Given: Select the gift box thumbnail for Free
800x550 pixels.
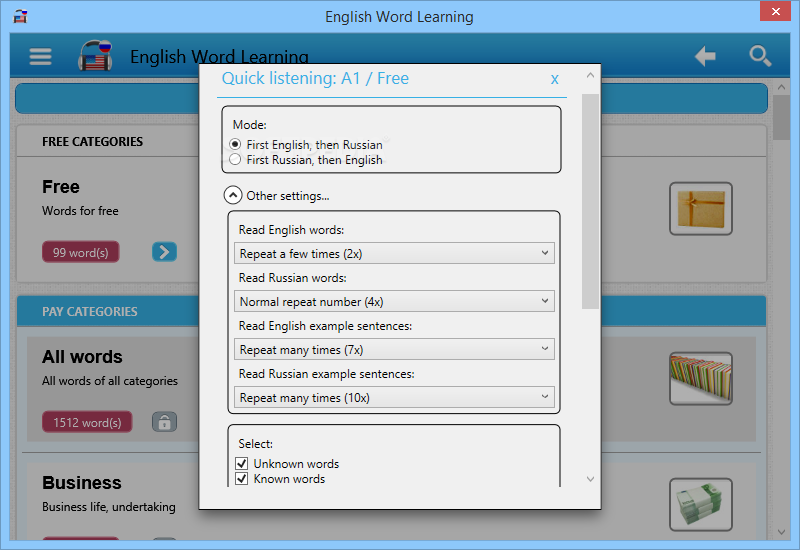Looking at the screenshot, I should 701,209.
